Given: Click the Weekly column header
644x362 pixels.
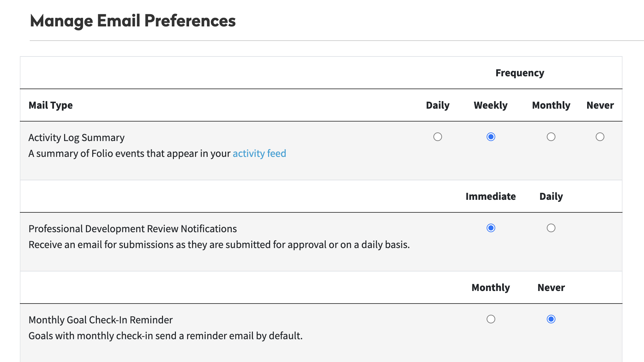Looking at the screenshot, I should 490,105.
